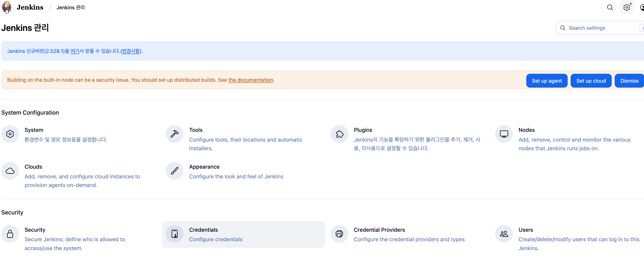Open the header search magnifier icon
The image size is (644, 261).
pos(610,7)
